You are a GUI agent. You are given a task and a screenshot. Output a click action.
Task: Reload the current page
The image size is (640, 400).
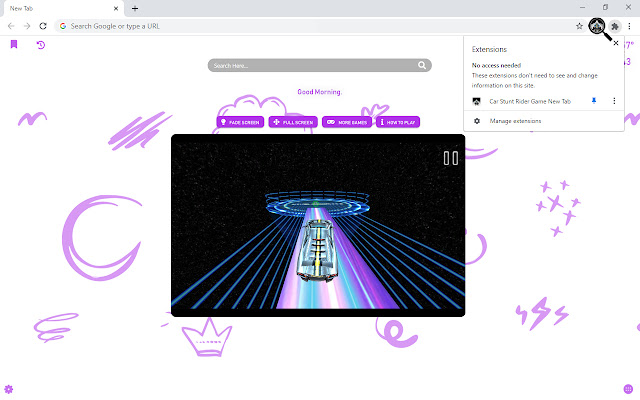pos(43,26)
